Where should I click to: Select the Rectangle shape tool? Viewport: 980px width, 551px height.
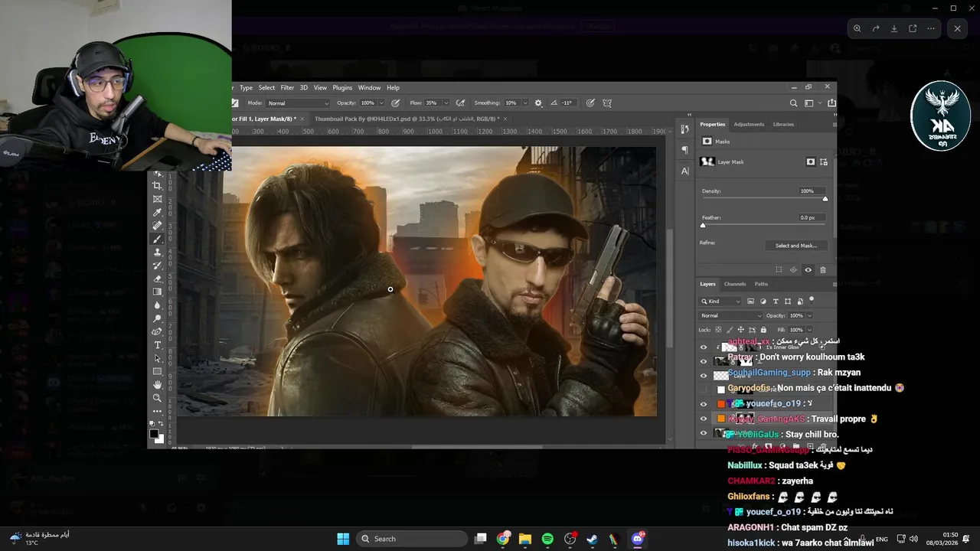pyautogui.click(x=158, y=371)
